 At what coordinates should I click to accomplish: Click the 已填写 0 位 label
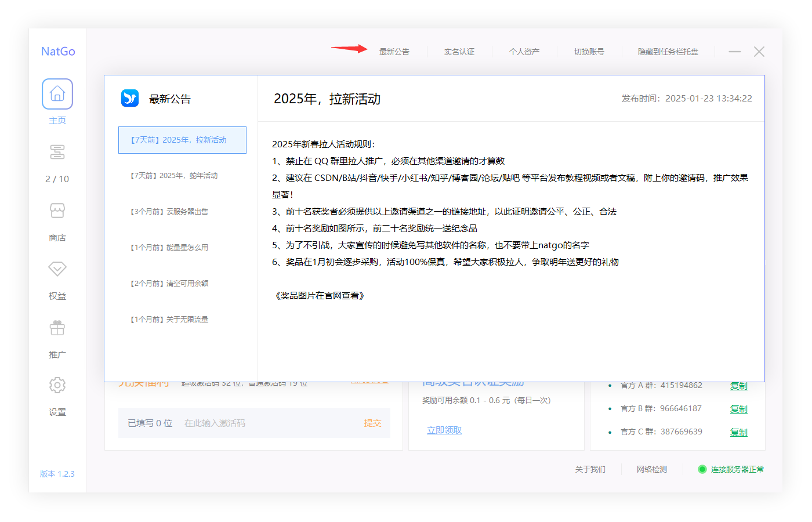point(150,423)
